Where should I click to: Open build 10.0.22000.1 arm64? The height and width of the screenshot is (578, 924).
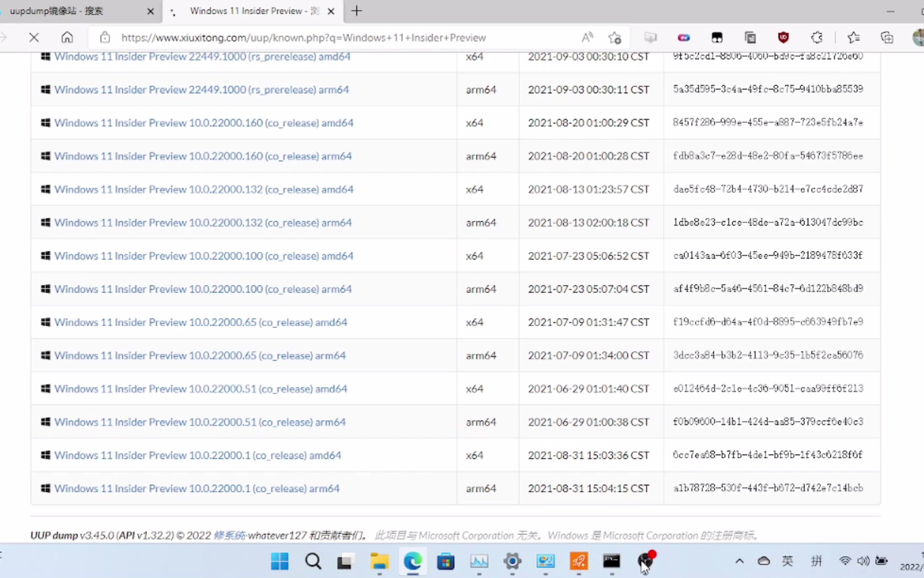(x=197, y=489)
